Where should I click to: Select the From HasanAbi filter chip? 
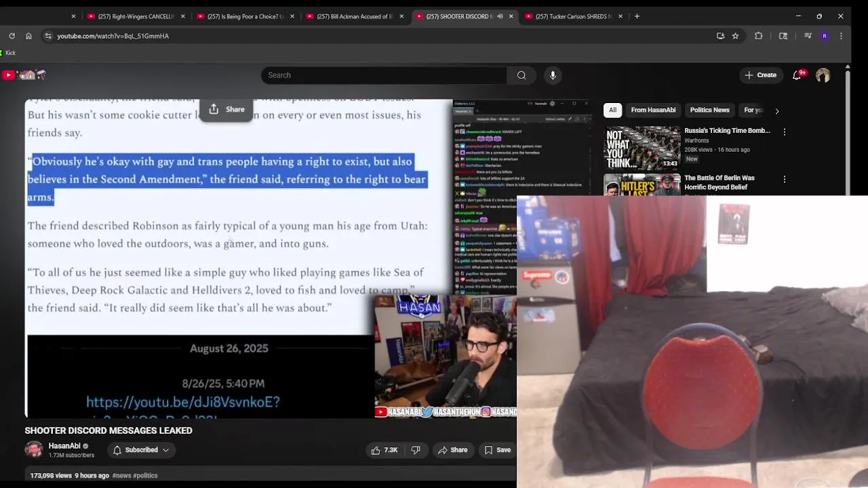653,110
